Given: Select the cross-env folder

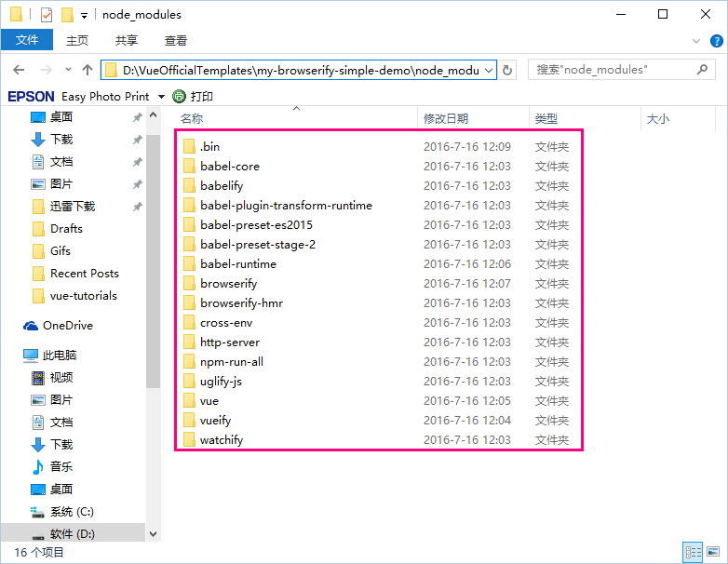Looking at the screenshot, I should pyautogui.click(x=226, y=323).
